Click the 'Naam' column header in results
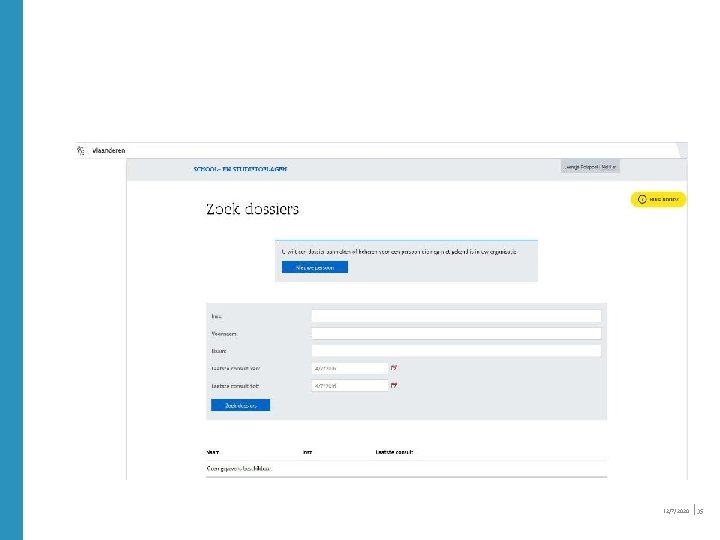The height and width of the screenshot is (540, 720). pos(213,452)
